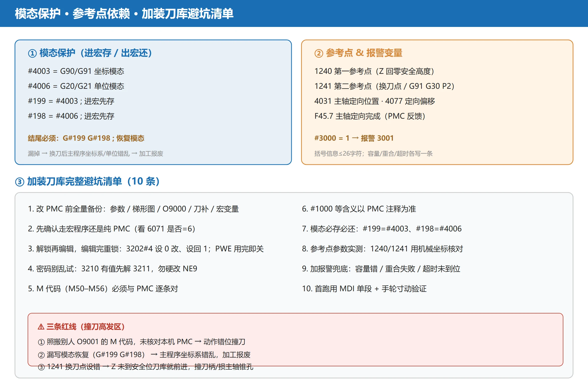Select item 2. 先确认走宏程序还是纯 PMC
This screenshot has height=389, width=588.
tap(112, 229)
